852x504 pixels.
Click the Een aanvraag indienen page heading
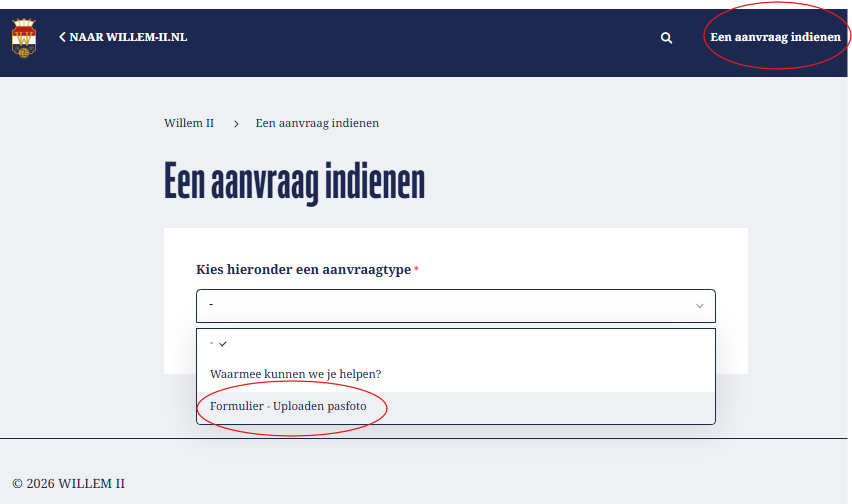(x=295, y=182)
